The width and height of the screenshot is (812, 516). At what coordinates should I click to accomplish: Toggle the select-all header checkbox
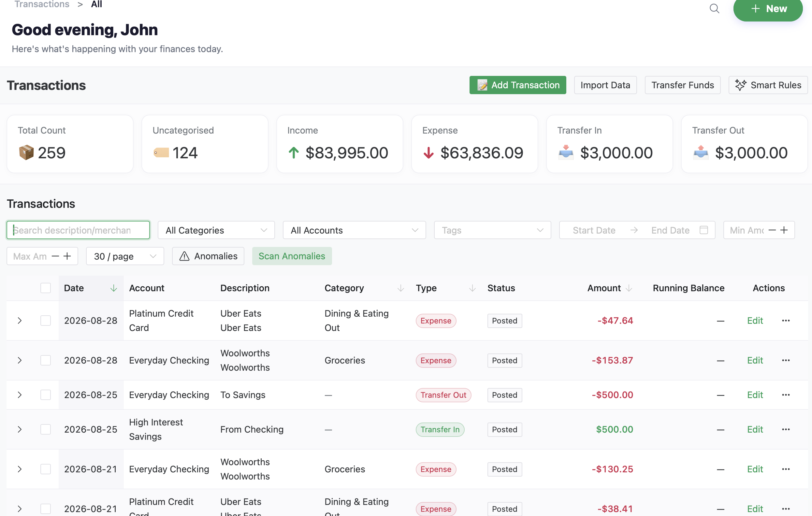point(46,288)
